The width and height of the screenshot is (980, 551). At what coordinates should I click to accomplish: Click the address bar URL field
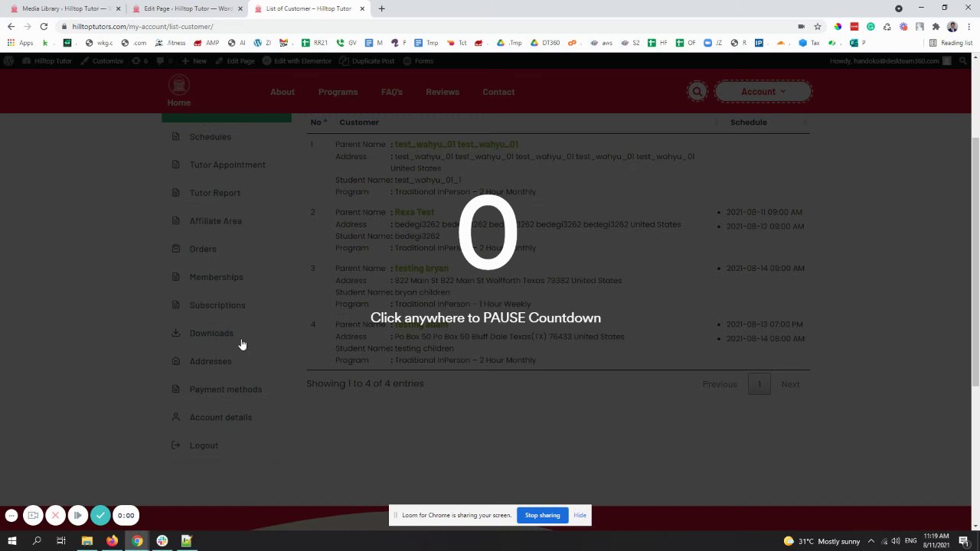click(x=429, y=26)
